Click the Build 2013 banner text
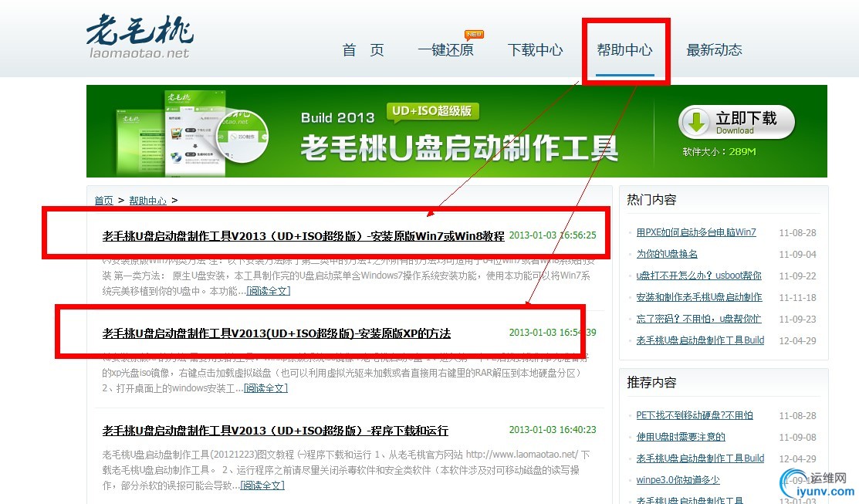Viewport: 859px width, 504px height. [337, 118]
